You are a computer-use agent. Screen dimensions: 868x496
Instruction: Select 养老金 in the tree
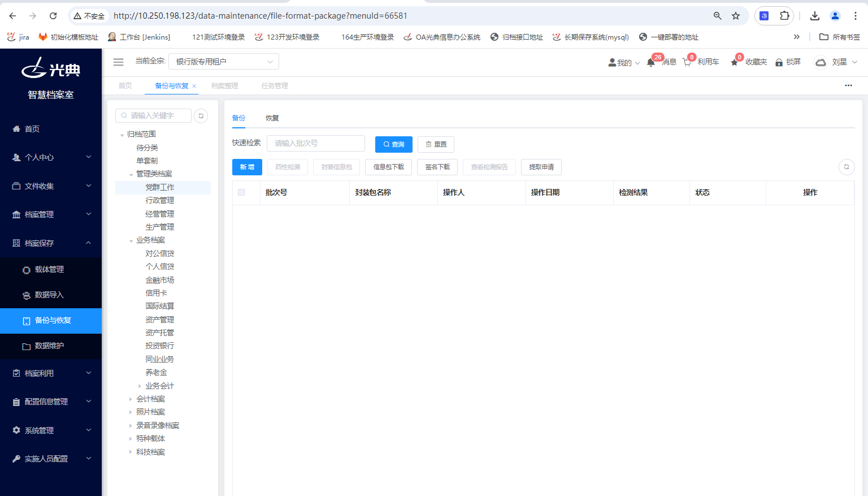(156, 373)
